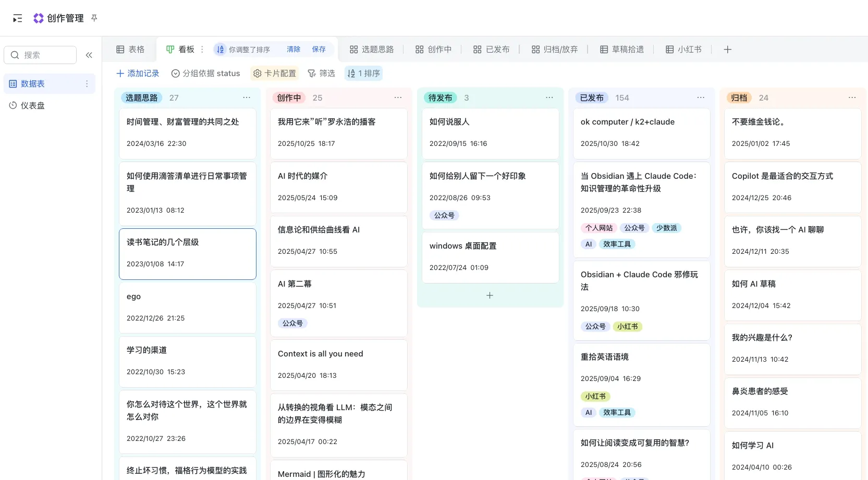Click 添加记录 to add a record
The image size is (868, 480).
pos(138,73)
